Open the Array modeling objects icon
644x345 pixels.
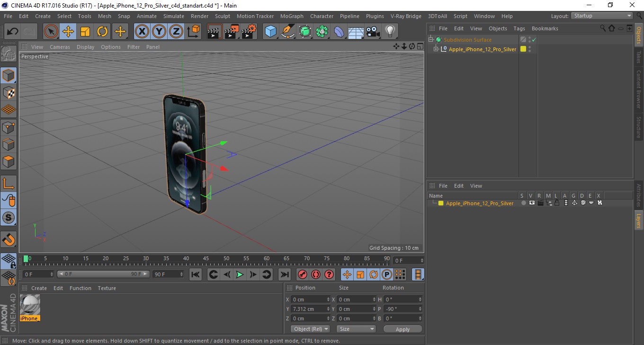322,32
